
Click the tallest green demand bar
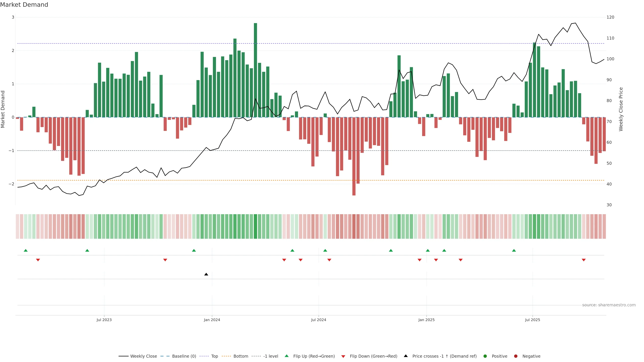pos(255,70)
